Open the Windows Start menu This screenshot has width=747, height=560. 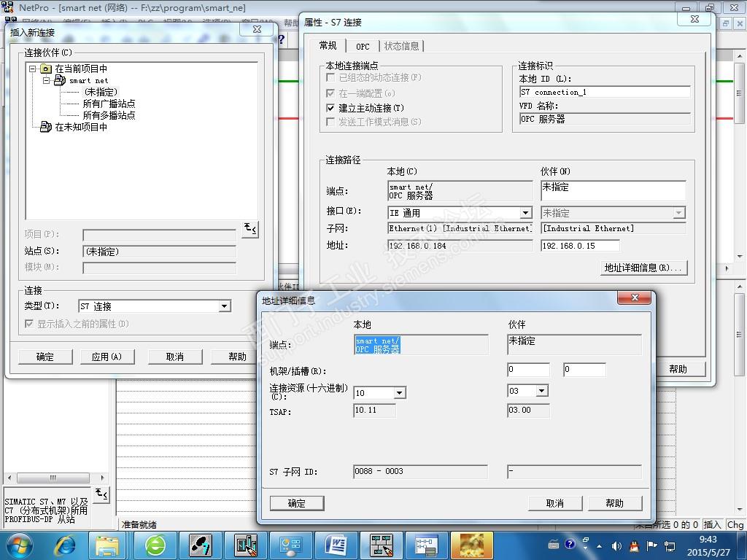coord(19,545)
